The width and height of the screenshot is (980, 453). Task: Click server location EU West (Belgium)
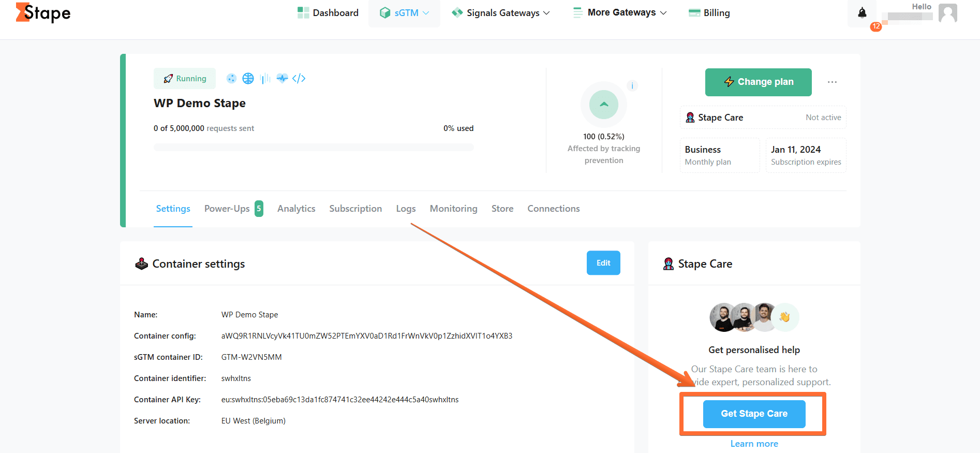(x=254, y=421)
